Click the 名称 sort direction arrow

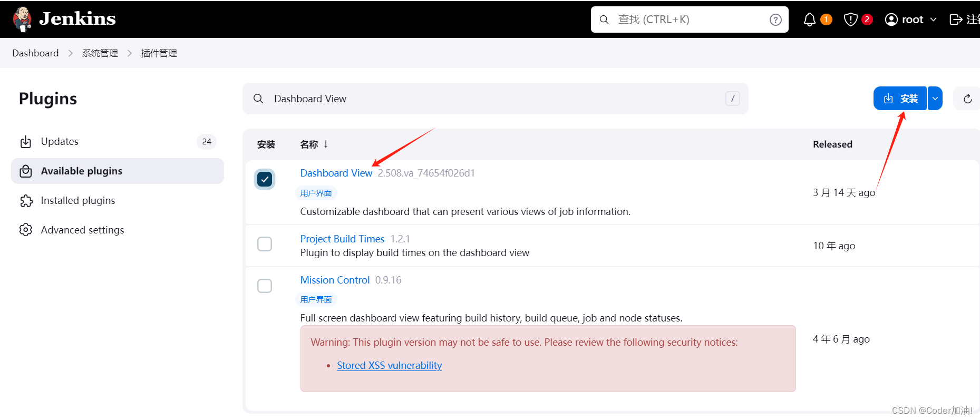[326, 144]
